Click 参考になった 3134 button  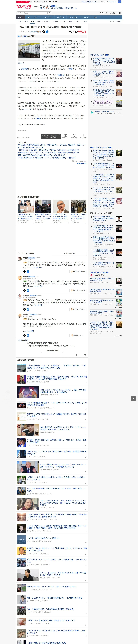(x=78, y=272)
